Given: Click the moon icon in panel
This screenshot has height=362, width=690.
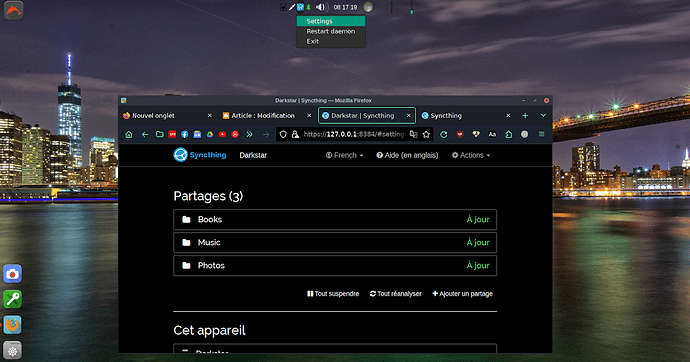Looking at the screenshot, I should coord(368,7).
